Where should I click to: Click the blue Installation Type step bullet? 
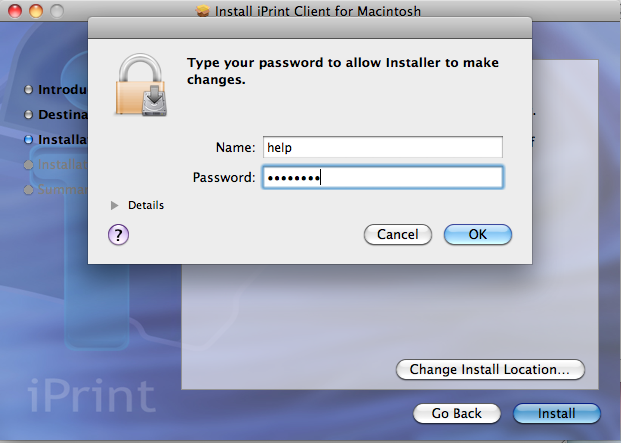point(29,140)
